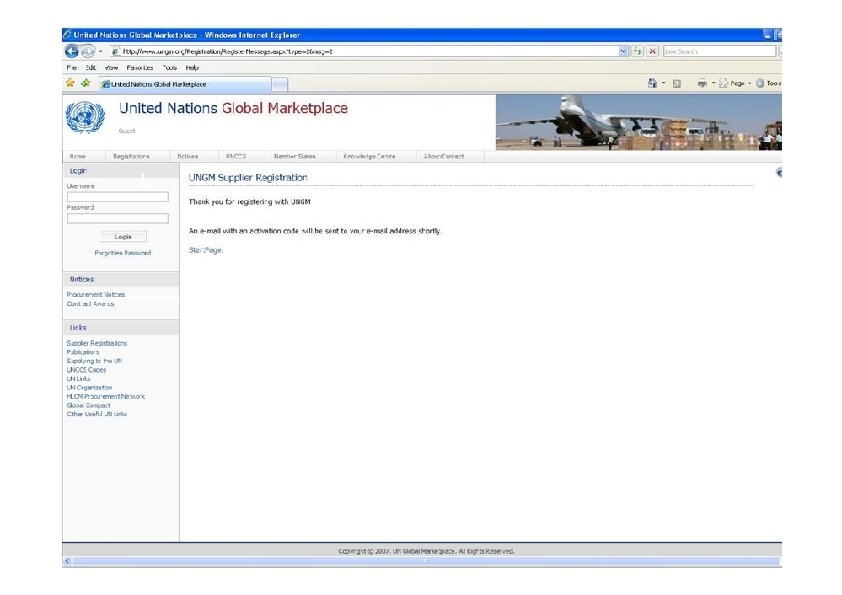Viewport: 842px width, 595px height.
Task: Click the Feeds toolbar icon
Action: tap(677, 83)
